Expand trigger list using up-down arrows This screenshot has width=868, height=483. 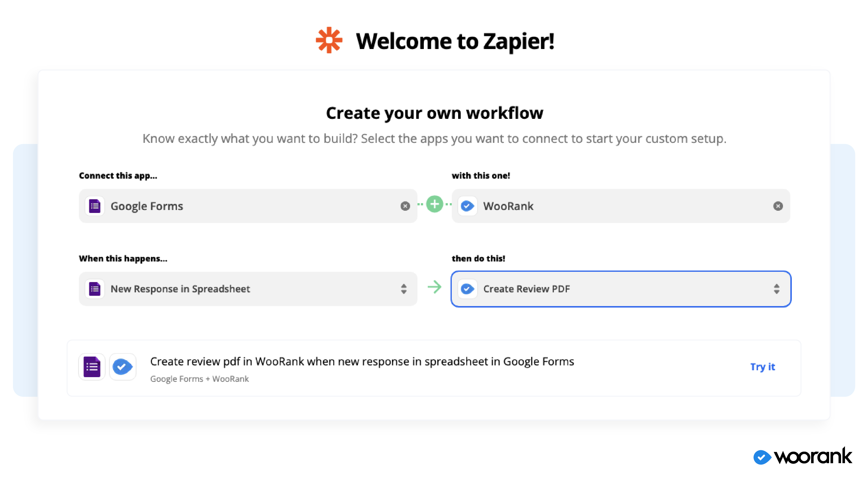coord(404,289)
